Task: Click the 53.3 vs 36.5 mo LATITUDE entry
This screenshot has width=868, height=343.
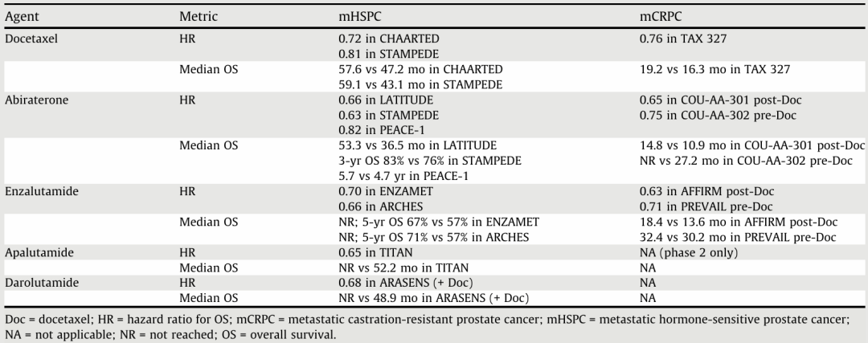Action: tap(417, 145)
